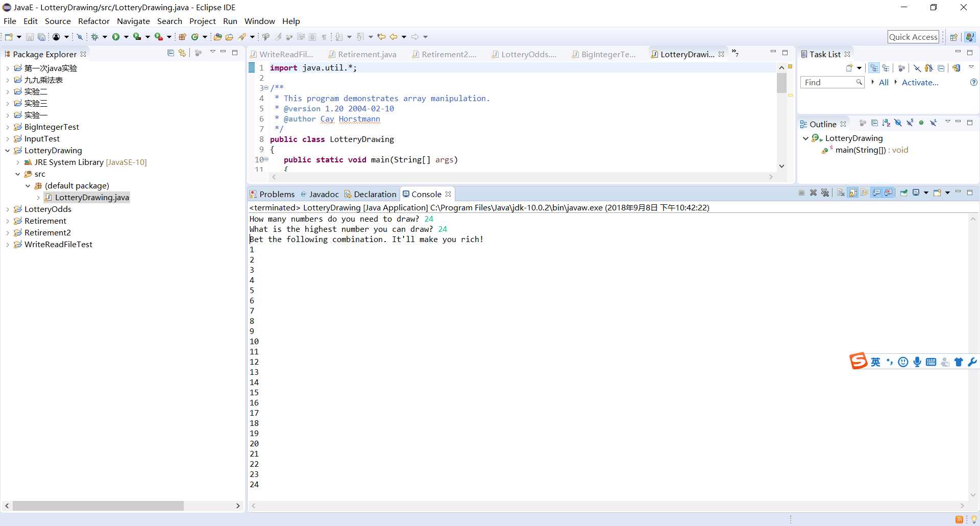Screen dimensions: 980x526
Task: Click the Display Selected Console monitor icon
Action: [x=916, y=193]
